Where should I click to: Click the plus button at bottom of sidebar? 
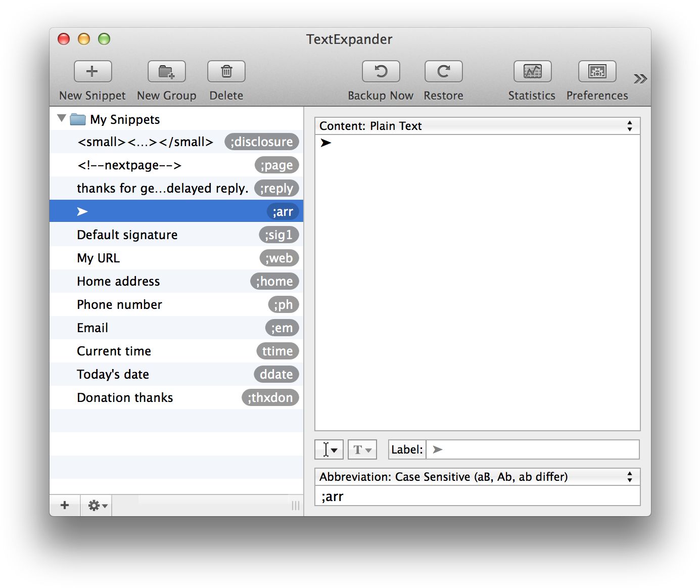click(64, 505)
